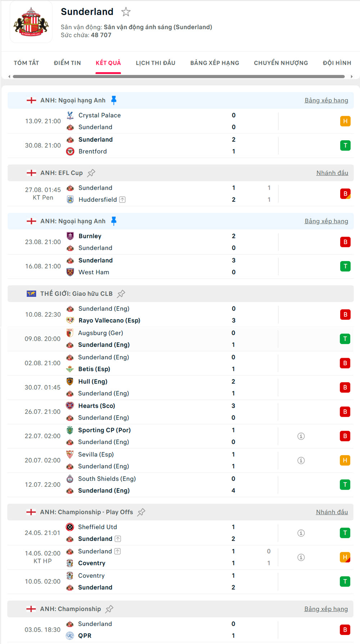Pin the EFL Cup section
The width and height of the screenshot is (360, 644).
[92, 173]
